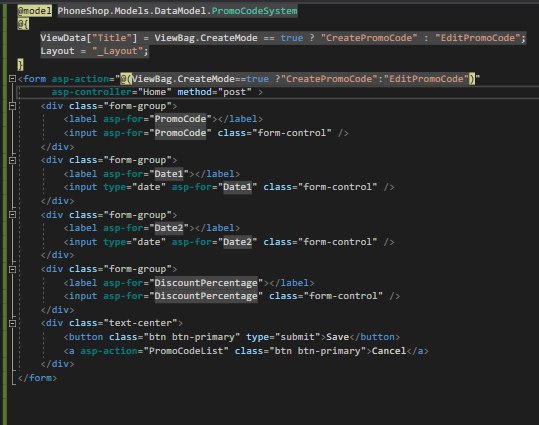Click "PromoCode" in the input asp-for
The height and width of the screenshot is (425, 539).
coord(180,133)
